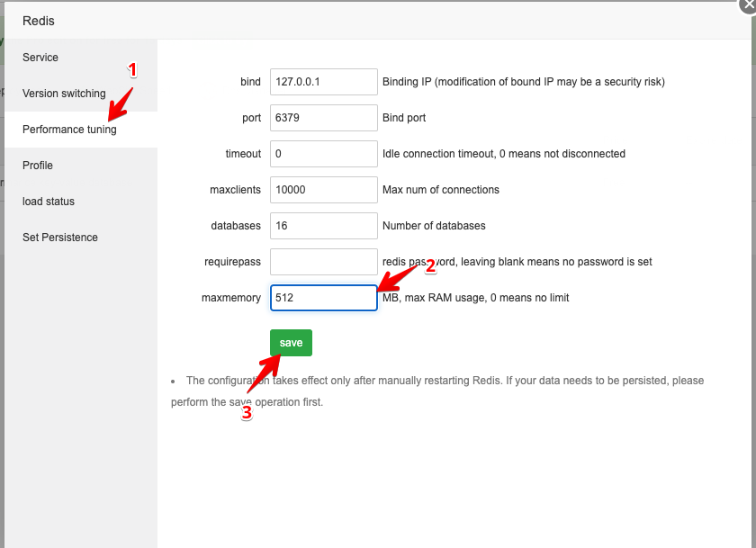Screen dimensions: 756x548
Task: Click the requirepass password field
Action: tap(323, 262)
